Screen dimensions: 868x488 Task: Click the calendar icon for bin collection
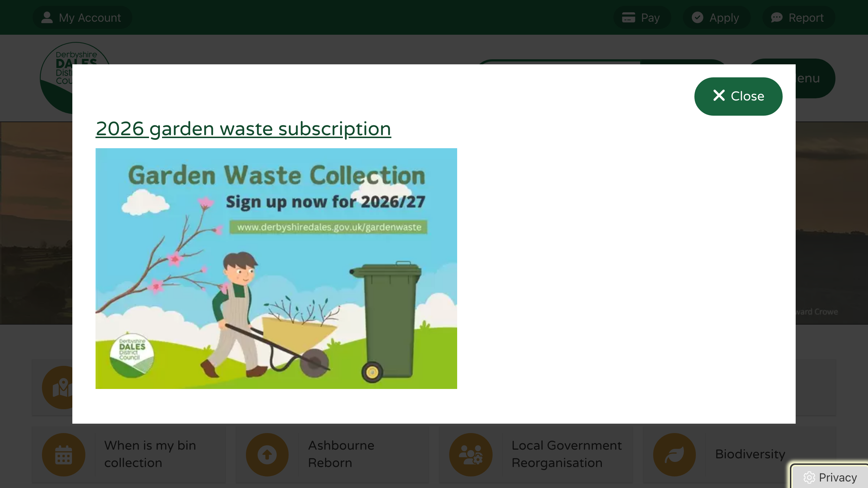64,455
